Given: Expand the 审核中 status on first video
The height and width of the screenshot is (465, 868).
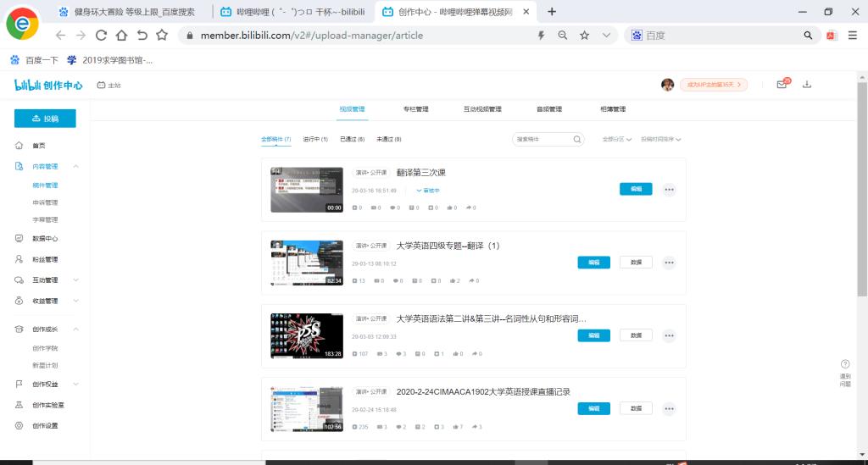Looking at the screenshot, I should pyautogui.click(x=427, y=191).
